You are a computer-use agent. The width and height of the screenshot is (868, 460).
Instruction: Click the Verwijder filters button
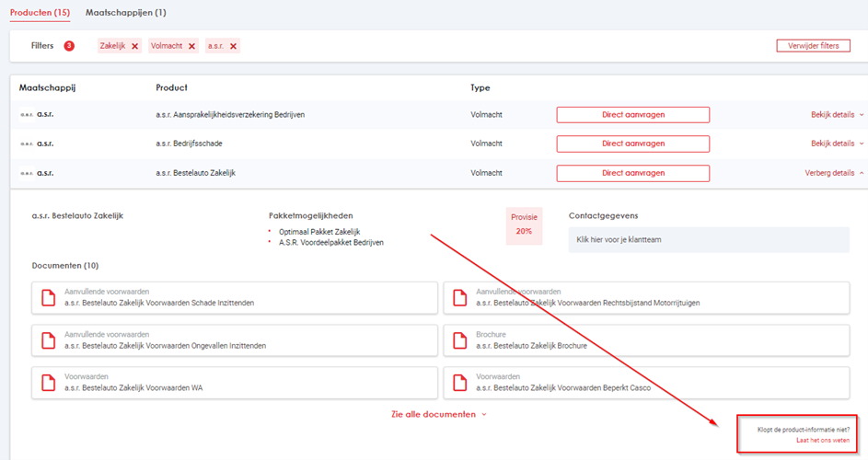coord(813,46)
